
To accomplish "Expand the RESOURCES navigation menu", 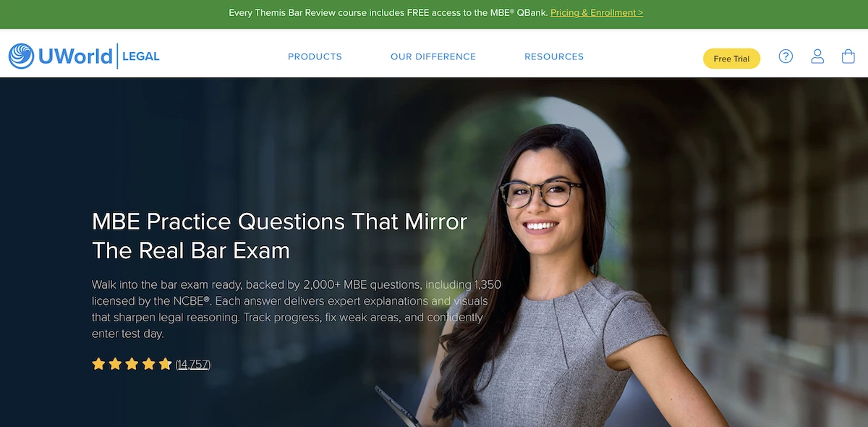I will 554,56.
